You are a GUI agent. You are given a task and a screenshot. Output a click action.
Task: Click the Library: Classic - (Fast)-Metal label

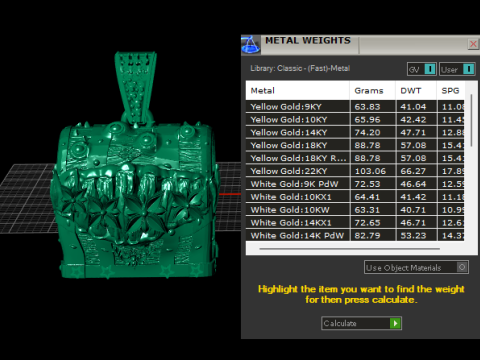coord(300,68)
